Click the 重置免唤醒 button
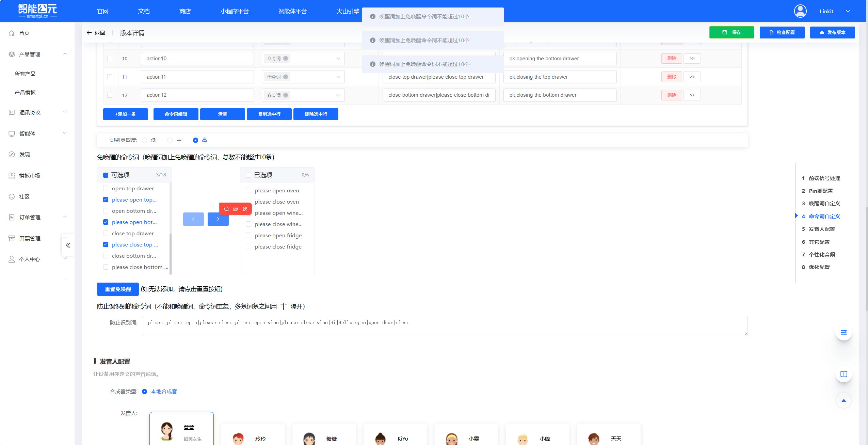 tap(118, 289)
